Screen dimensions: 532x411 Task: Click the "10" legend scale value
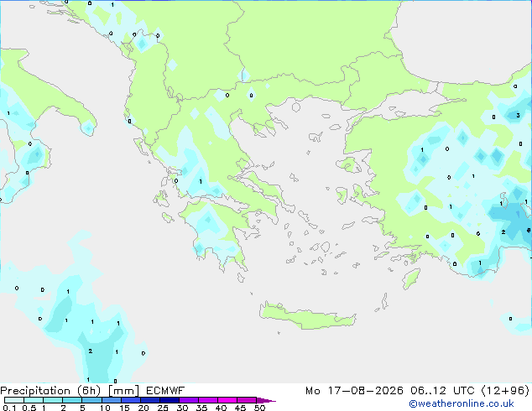105,408
